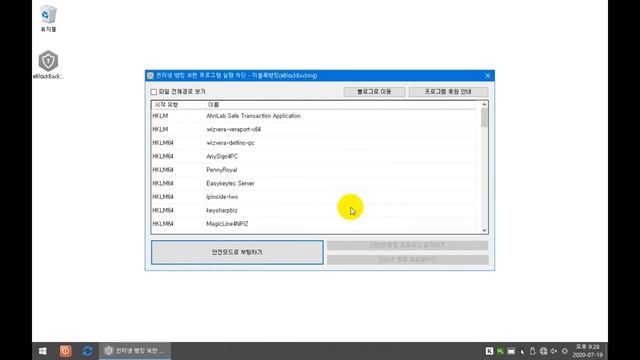Screen dimensions: 640x360
Task: Click the boot in safe mode button
Action: coord(237,252)
